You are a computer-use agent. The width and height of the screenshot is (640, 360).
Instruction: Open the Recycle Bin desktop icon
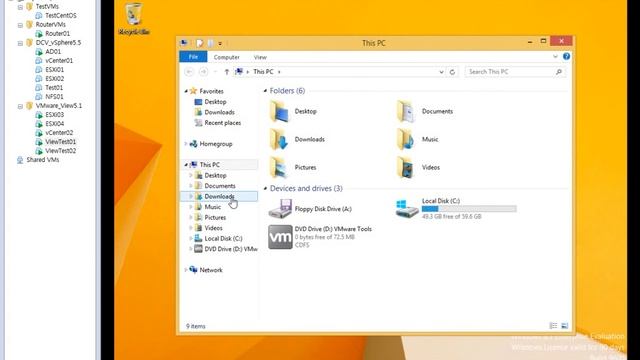click(x=133, y=19)
